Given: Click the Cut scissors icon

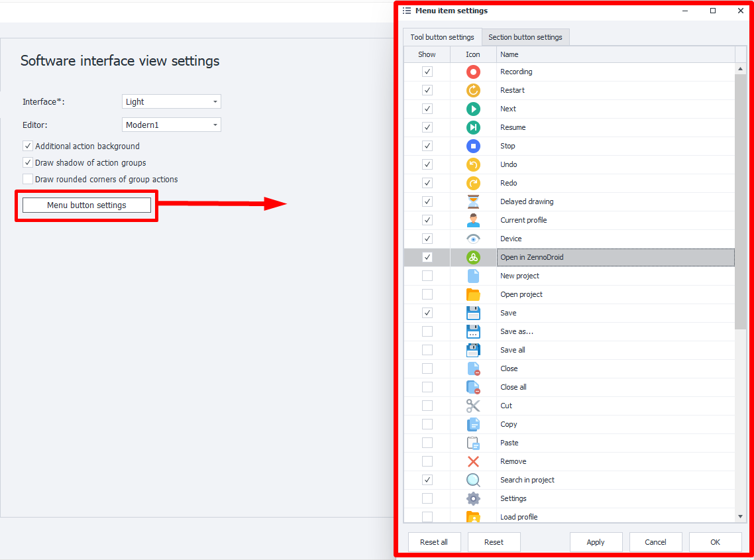Looking at the screenshot, I should tap(473, 406).
